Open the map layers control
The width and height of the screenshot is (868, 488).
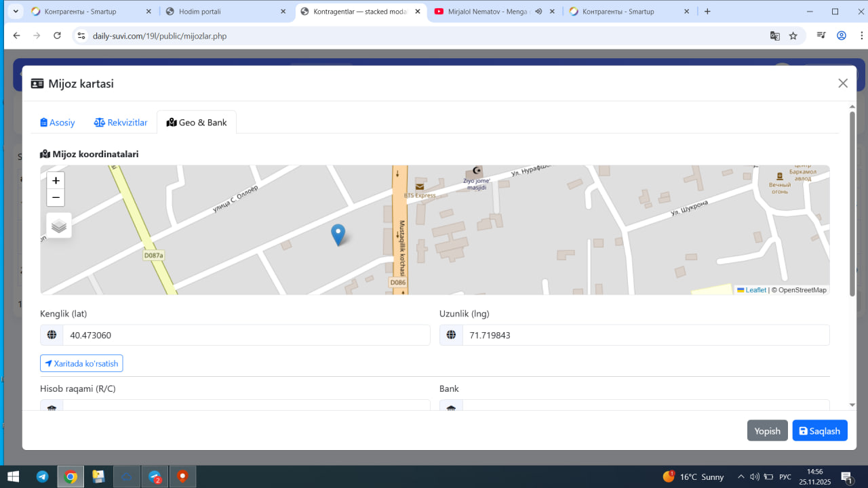[x=59, y=226]
